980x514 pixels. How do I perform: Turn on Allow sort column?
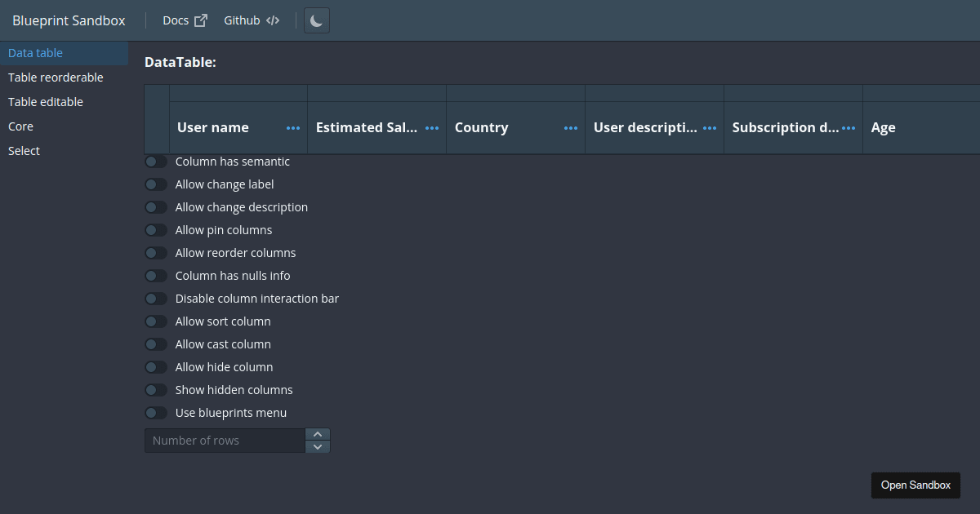[x=155, y=321]
